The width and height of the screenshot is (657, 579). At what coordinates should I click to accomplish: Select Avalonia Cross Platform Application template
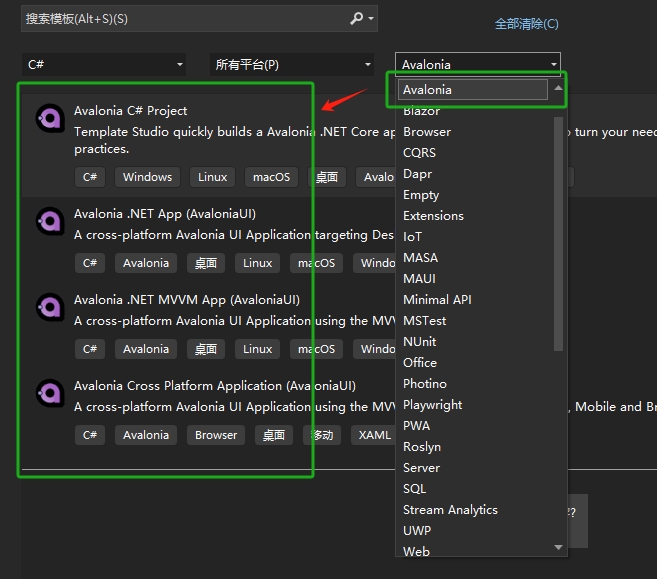(x=215, y=385)
